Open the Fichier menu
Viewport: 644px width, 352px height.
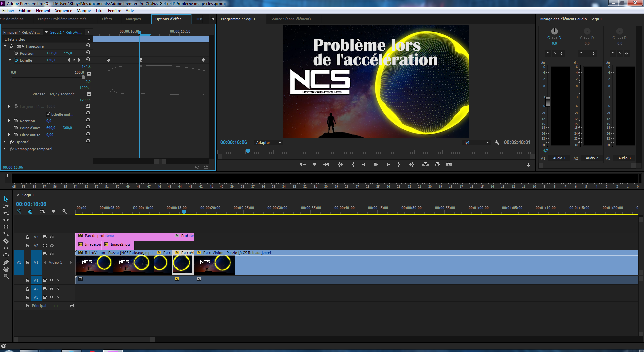pos(8,11)
